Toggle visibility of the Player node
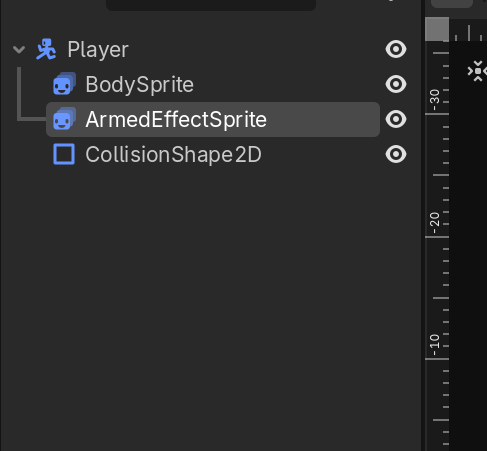Screen dimensions: 487x451 coord(396,49)
